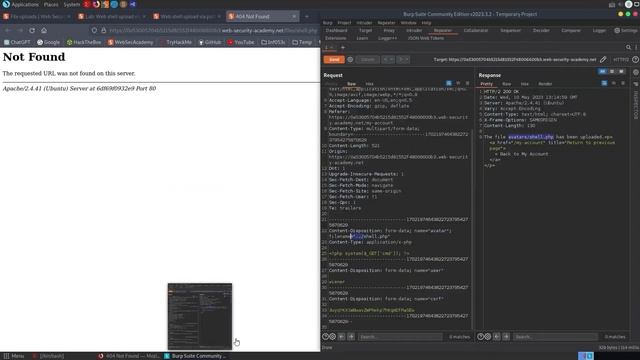
Task: Open the Applications menu in top panel
Action: (x=20, y=4)
